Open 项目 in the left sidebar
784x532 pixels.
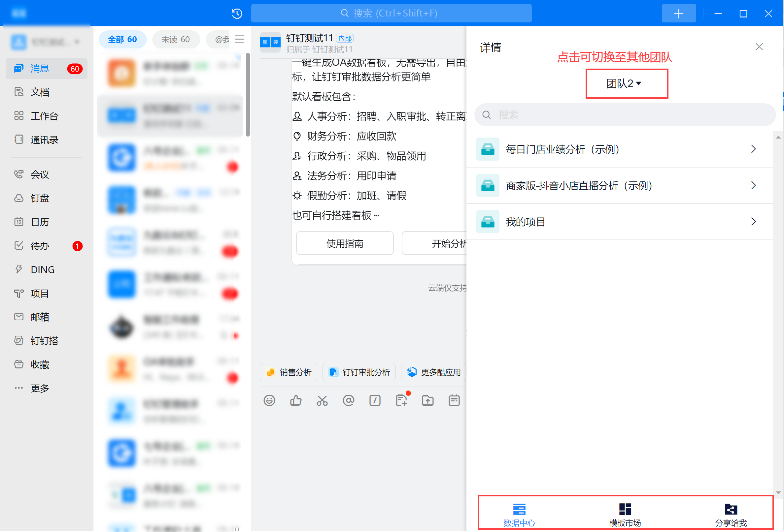(x=47, y=294)
